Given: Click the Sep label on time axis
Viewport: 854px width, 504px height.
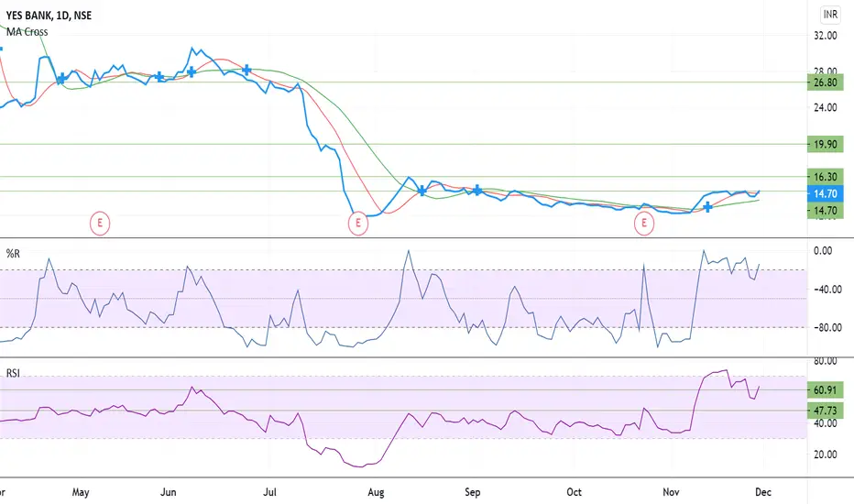Looking at the screenshot, I should 473,492.
